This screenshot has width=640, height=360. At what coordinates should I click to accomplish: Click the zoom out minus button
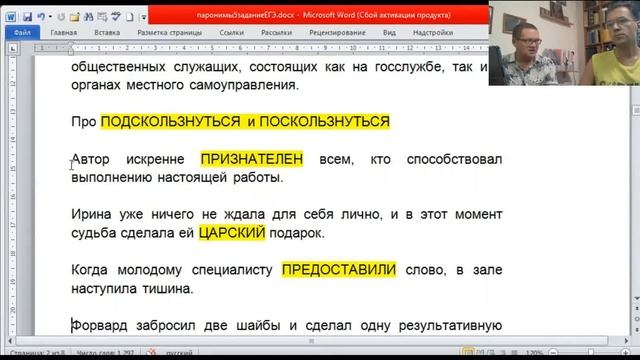[x=553, y=353]
